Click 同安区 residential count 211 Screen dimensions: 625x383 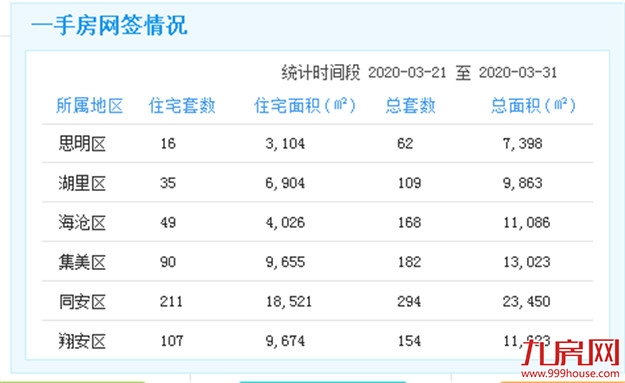(171, 301)
